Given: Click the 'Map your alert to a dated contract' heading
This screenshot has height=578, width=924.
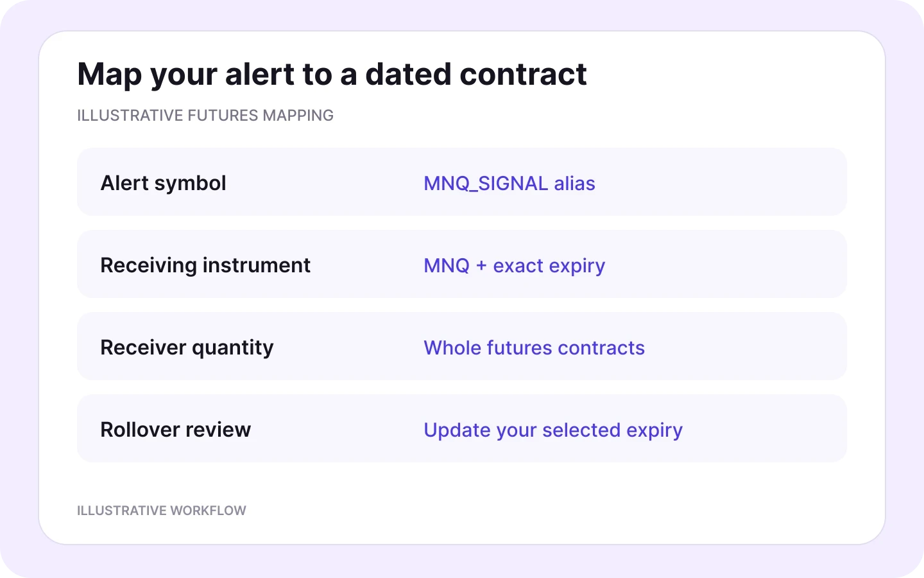Looking at the screenshot, I should pos(332,74).
